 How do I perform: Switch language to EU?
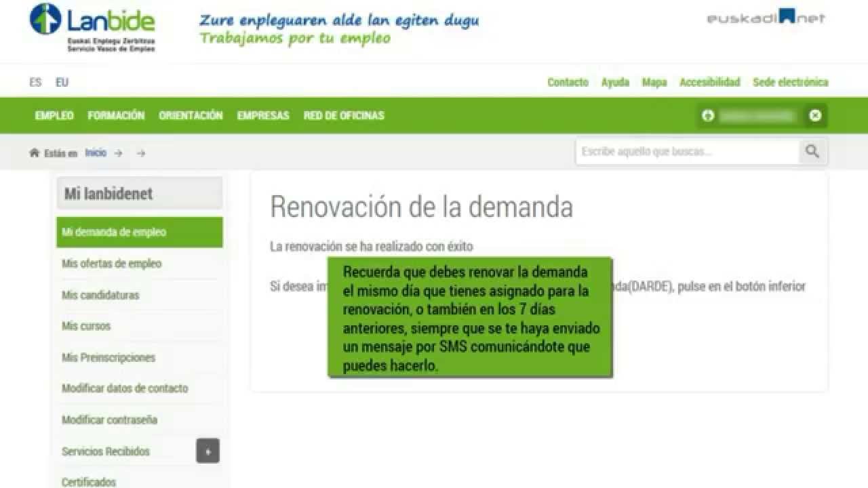(x=62, y=83)
